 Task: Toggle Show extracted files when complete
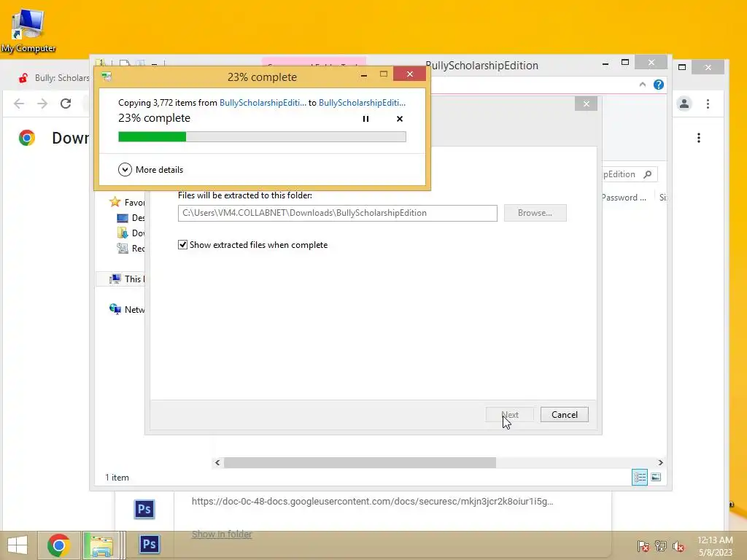click(x=182, y=245)
